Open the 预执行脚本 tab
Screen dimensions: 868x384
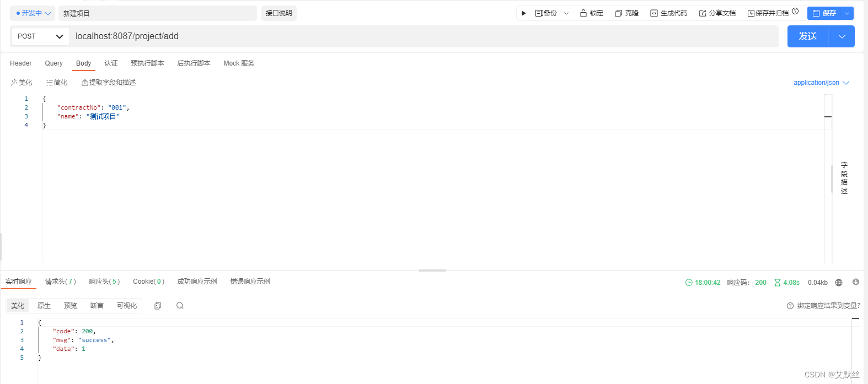[147, 63]
